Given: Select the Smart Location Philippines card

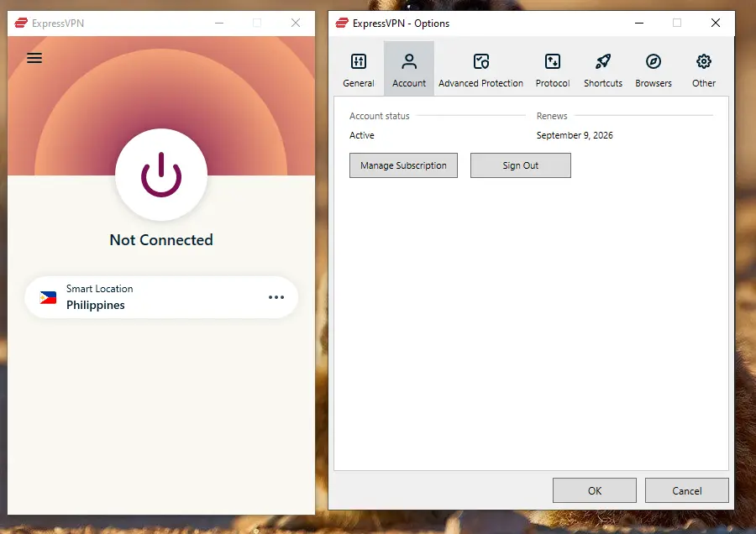Looking at the screenshot, I should (161, 297).
